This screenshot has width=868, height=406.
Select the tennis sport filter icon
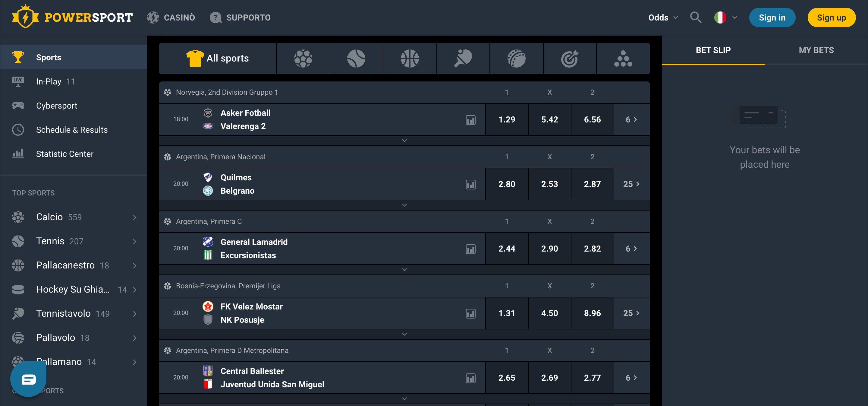357,58
